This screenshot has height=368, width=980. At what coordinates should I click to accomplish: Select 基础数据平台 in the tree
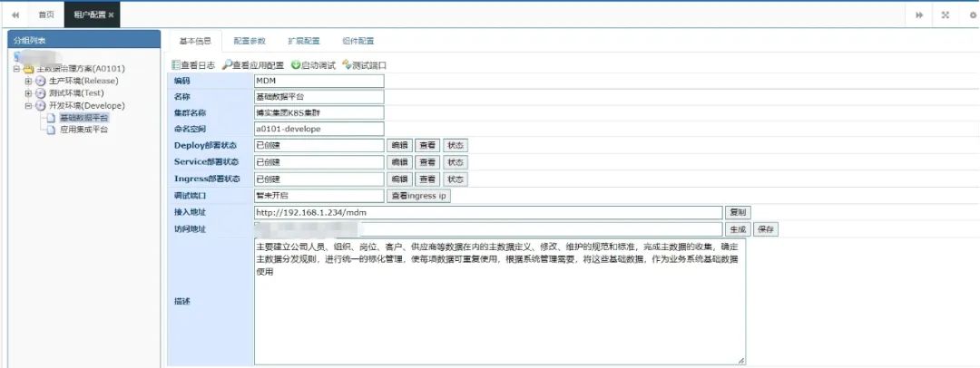(x=83, y=118)
